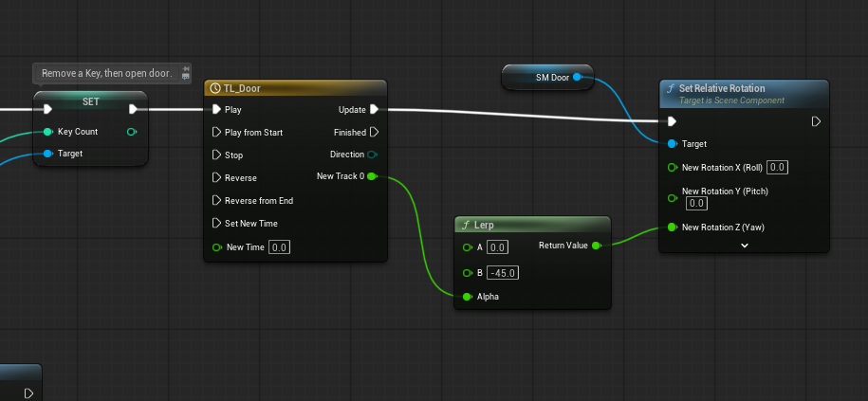Select the SM Door variable node

click(x=547, y=78)
